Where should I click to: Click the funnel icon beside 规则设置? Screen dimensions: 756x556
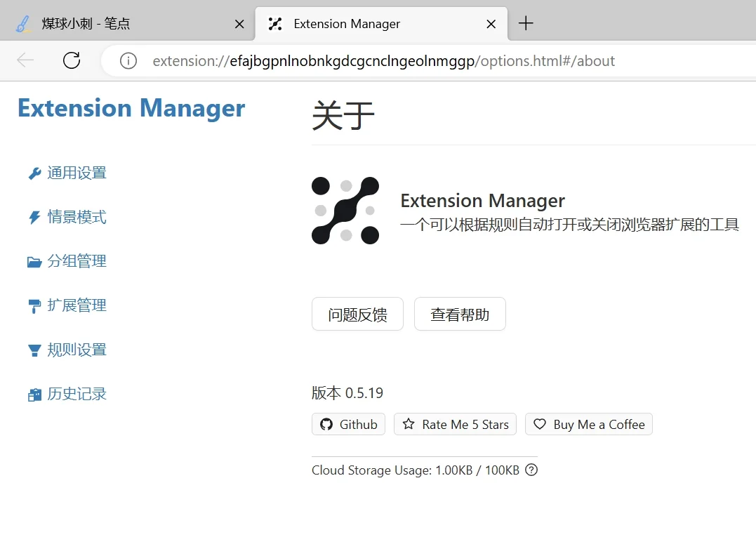pos(34,350)
